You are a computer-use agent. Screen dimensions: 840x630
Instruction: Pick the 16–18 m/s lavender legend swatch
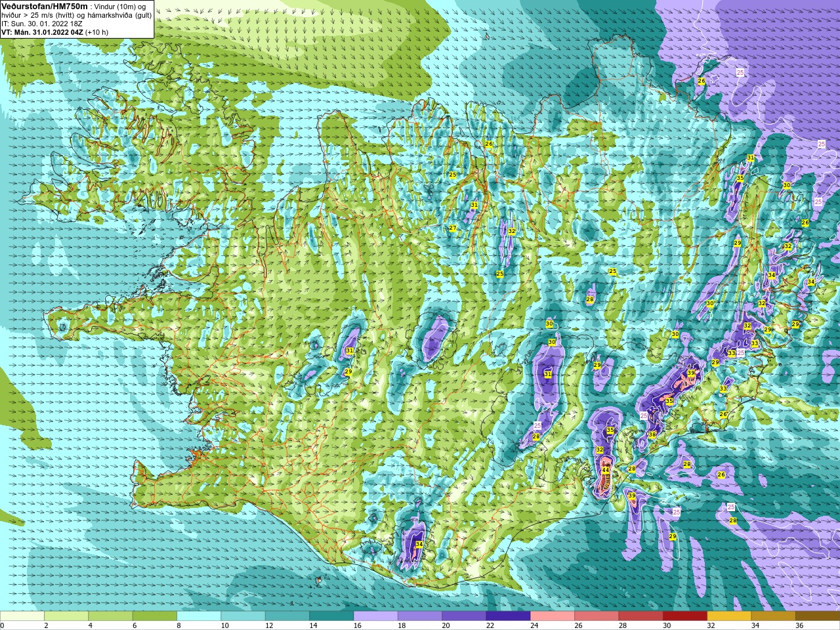(375, 616)
